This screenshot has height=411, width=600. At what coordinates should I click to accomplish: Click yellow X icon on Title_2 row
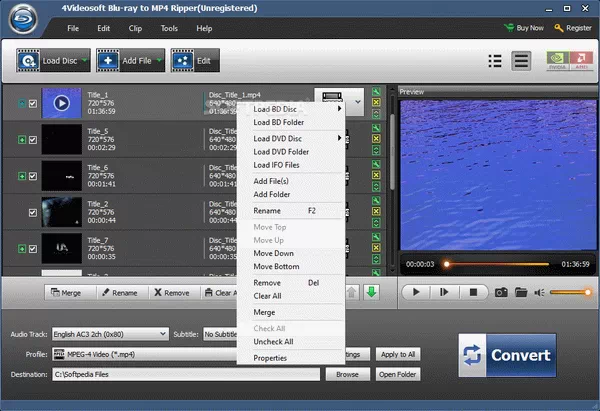point(376,211)
